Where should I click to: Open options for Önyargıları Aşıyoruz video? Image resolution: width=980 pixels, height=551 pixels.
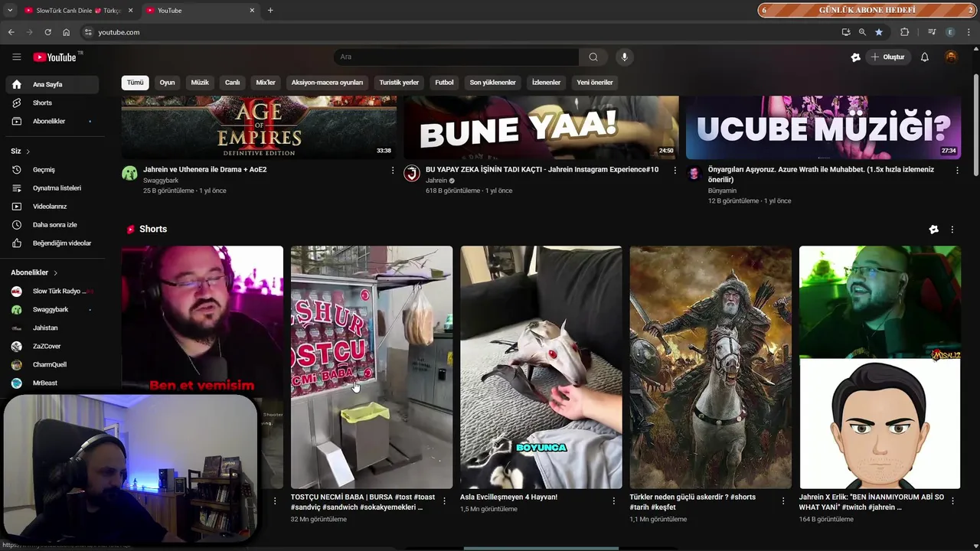[x=957, y=170]
